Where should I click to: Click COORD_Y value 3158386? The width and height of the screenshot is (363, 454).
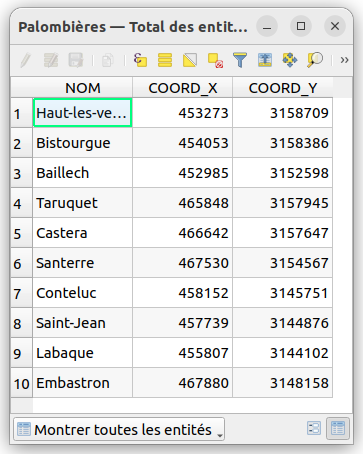click(283, 143)
